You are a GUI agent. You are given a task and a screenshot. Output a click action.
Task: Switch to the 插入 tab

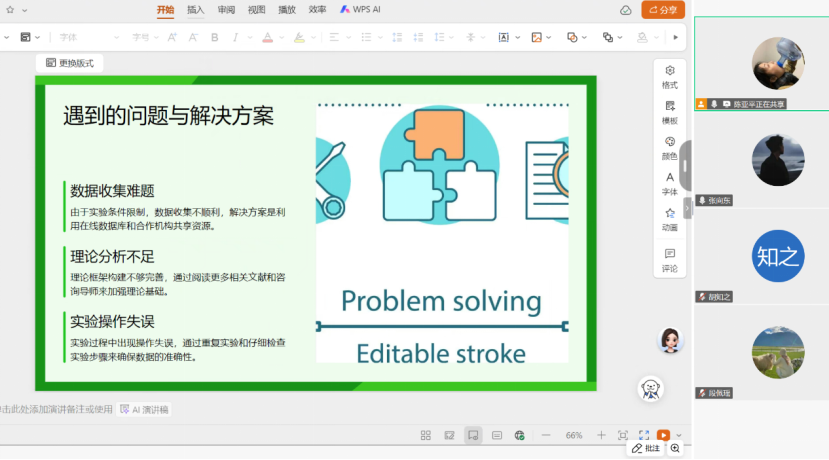click(x=196, y=10)
